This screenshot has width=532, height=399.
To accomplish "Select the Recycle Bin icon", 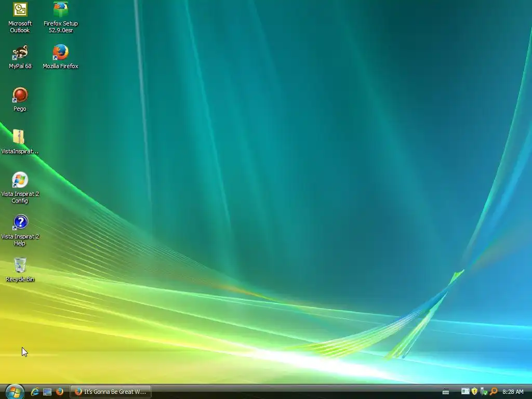I will (20, 270).
